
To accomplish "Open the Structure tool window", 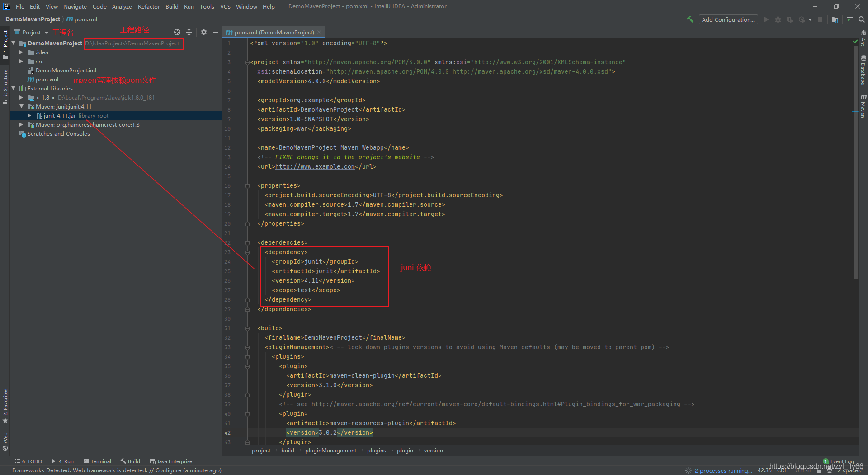I will 5,86.
